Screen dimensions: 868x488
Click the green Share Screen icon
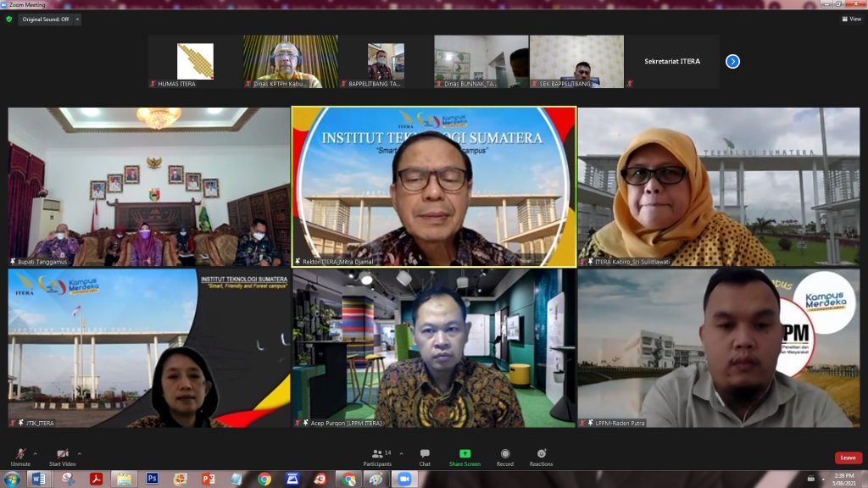pos(465,453)
